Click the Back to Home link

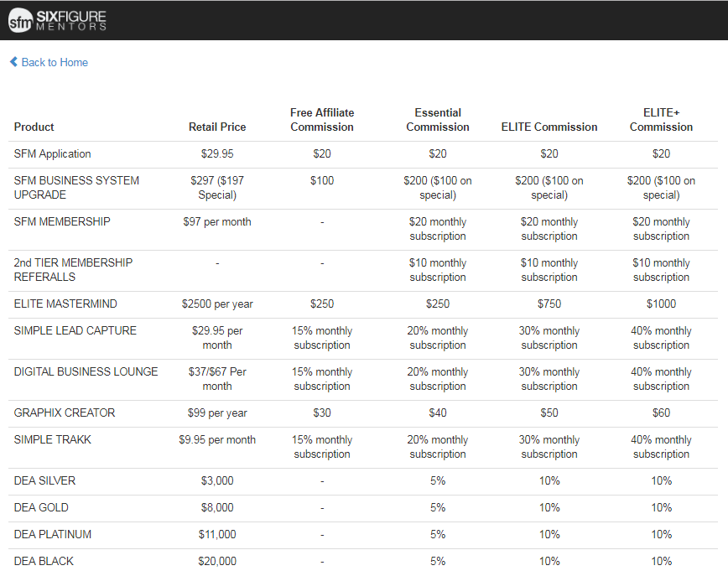tap(49, 62)
